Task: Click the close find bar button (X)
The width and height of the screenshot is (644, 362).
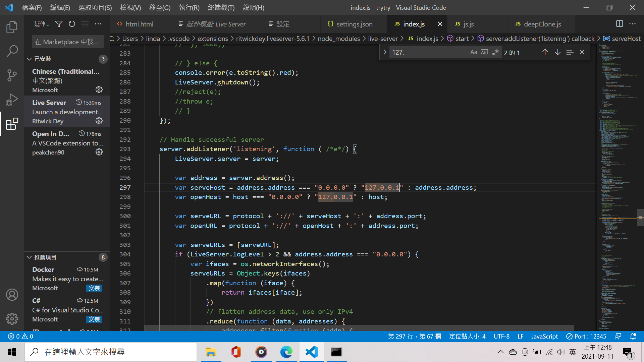Action: pos(583,52)
